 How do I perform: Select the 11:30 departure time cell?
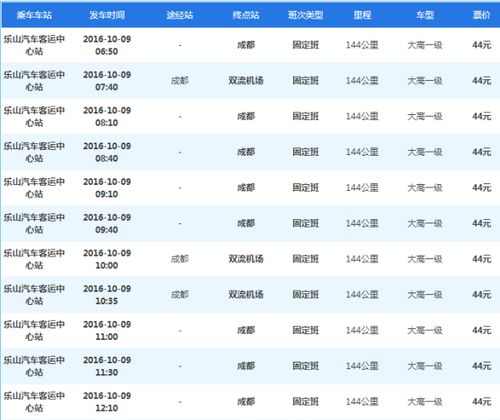[x=107, y=366]
